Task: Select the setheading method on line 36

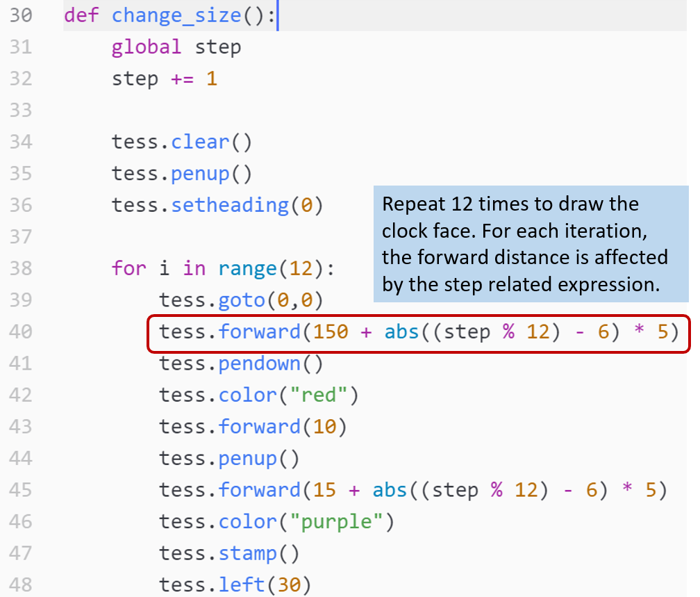Action: [x=229, y=205]
